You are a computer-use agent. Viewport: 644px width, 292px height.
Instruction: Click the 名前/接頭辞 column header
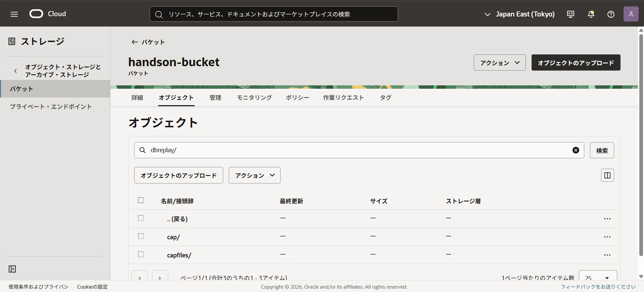click(x=177, y=201)
